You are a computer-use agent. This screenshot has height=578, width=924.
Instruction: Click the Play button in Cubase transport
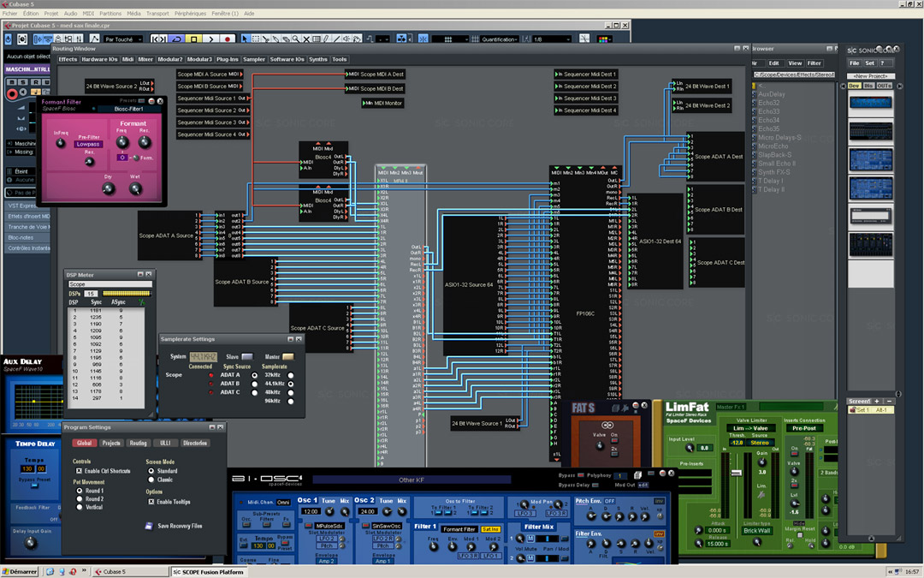(x=211, y=39)
